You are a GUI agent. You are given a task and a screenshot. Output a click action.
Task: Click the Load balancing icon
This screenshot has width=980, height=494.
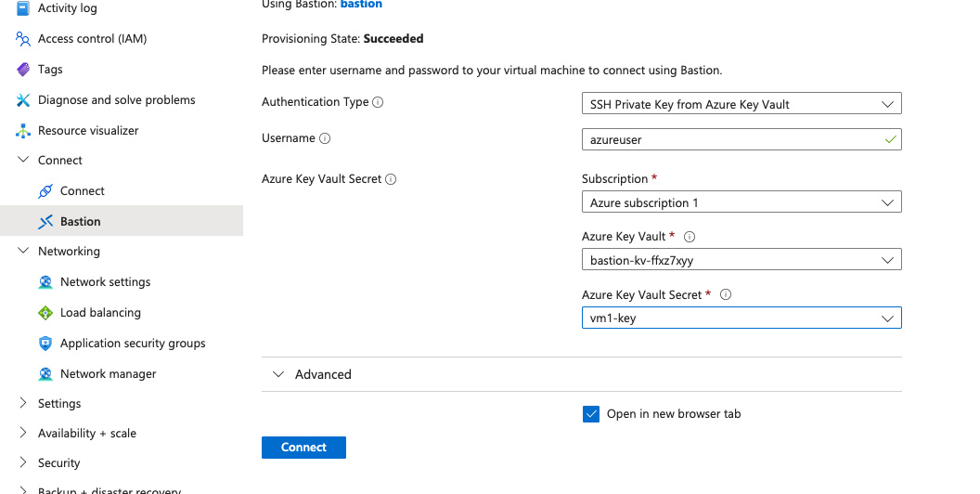coord(45,313)
